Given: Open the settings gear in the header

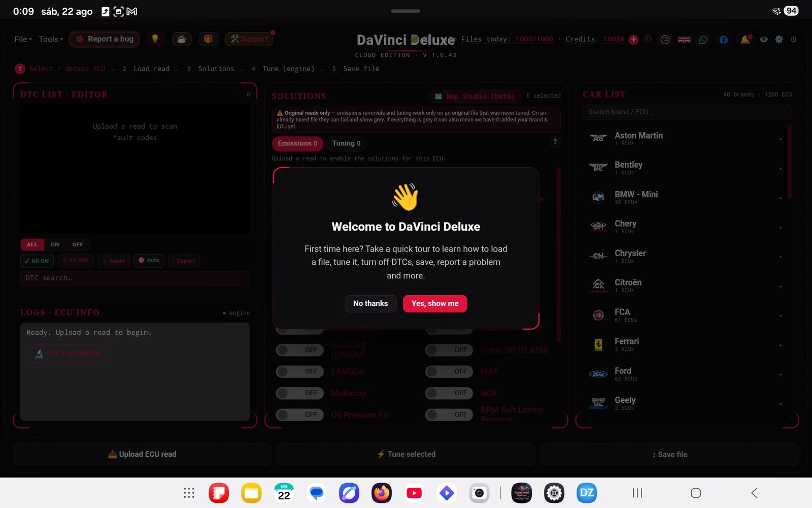Looking at the screenshot, I should click(779, 39).
